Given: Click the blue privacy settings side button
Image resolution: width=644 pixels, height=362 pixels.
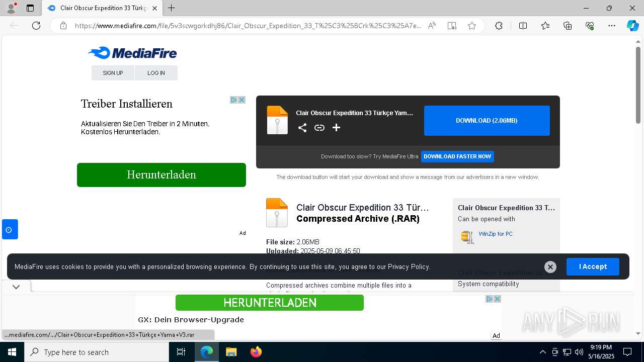Looking at the screenshot, I should (10, 229).
